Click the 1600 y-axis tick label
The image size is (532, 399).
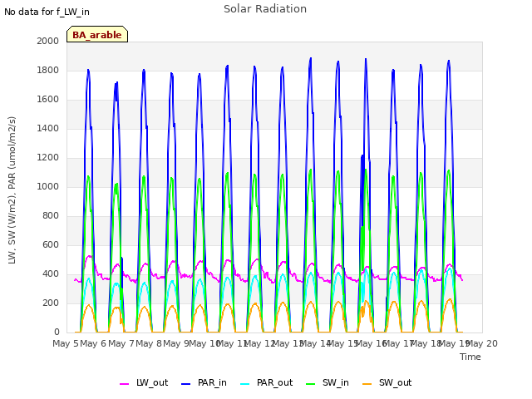[48, 100]
